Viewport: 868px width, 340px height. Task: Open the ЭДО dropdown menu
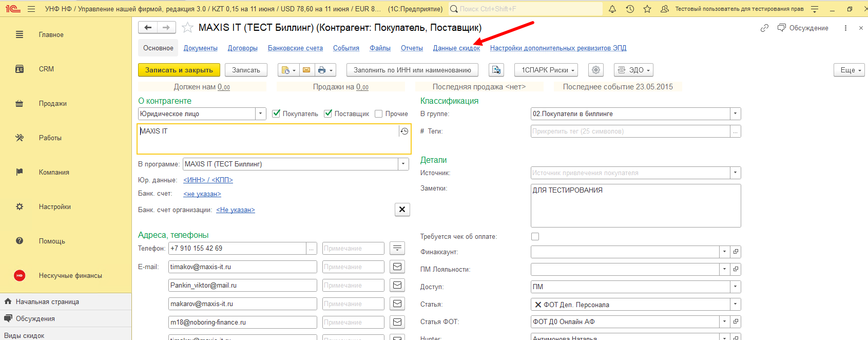click(633, 70)
